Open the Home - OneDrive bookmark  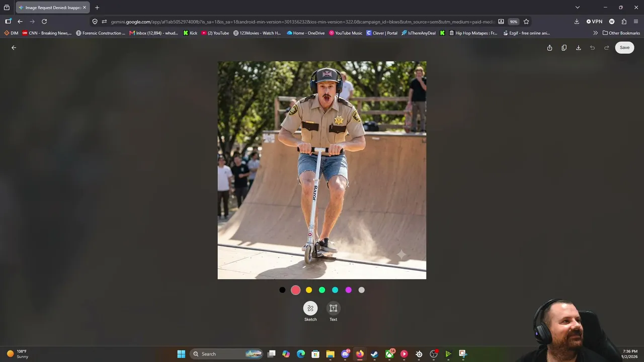(306, 33)
